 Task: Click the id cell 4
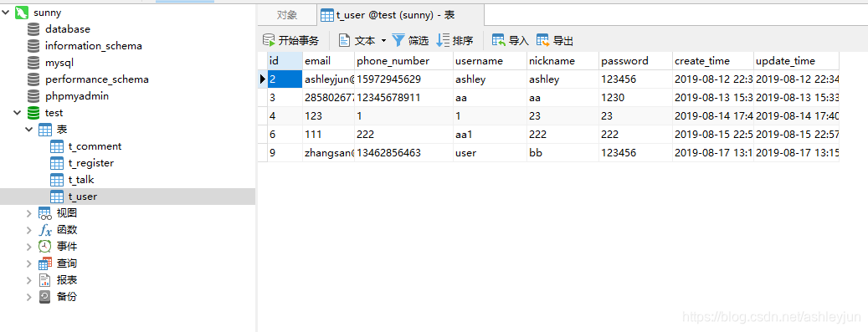[285, 115]
